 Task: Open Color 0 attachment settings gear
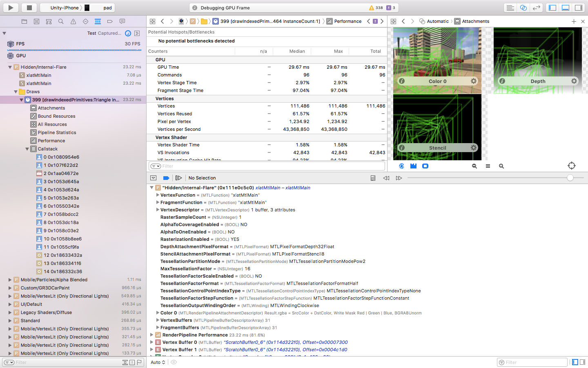473,81
